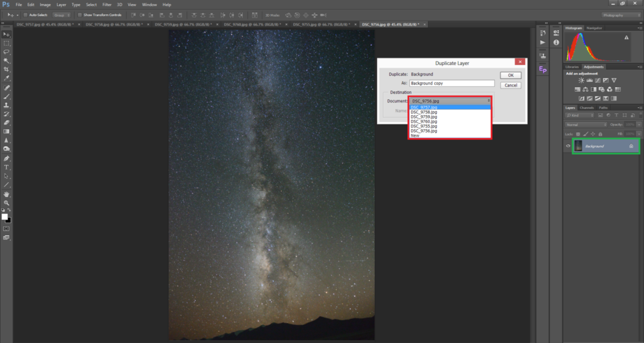Click the Brightness/Contrast adjustment icon

click(x=581, y=80)
